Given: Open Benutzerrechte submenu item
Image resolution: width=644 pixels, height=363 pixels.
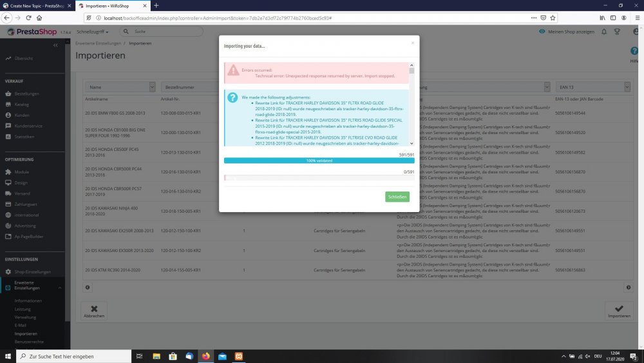Looking at the screenshot, I should pos(29,342).
